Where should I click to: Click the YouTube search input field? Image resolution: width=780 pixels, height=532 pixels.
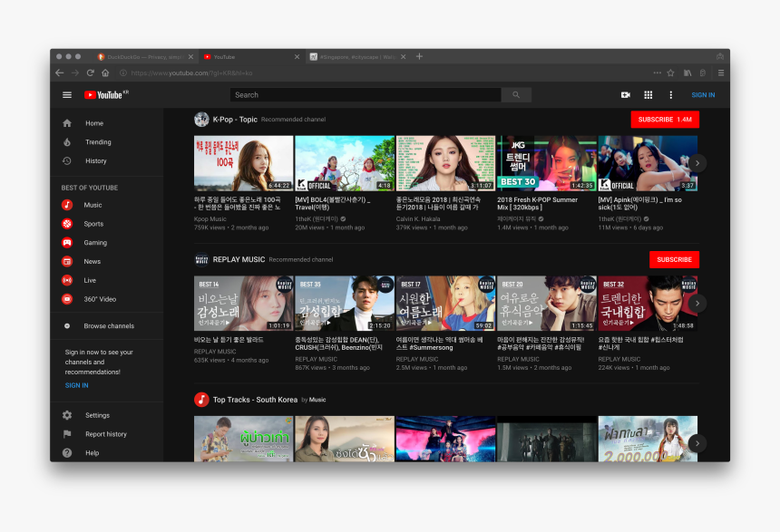(x=366, y=95)
